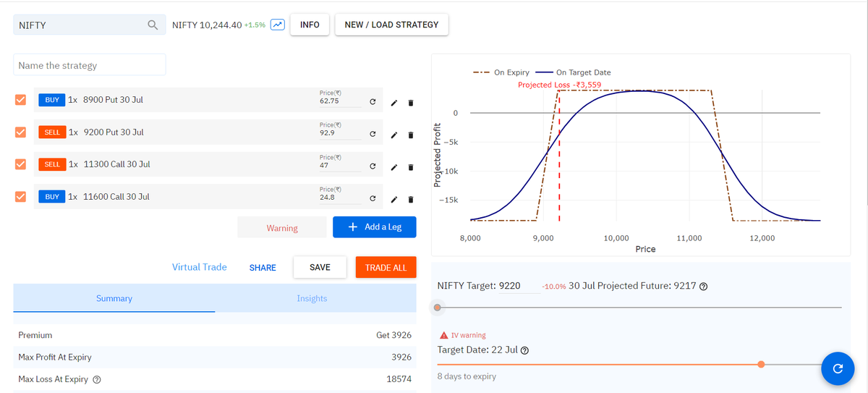Click price field 92.9 of 9200 Put
This screenshot has height=393, width=868.
[339, 134]
